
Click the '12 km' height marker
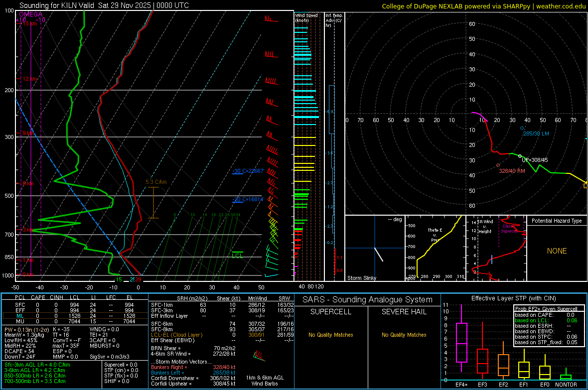coord(30,79)
